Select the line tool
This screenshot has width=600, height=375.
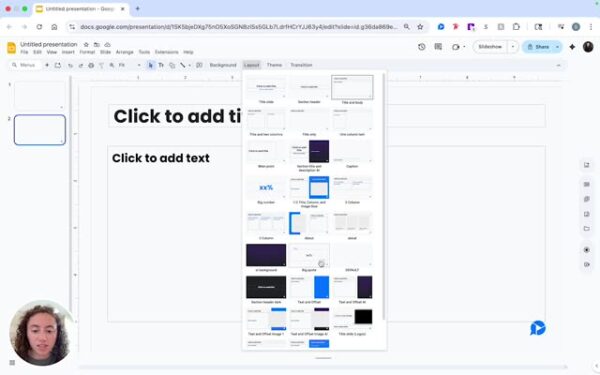pos(183,65)
